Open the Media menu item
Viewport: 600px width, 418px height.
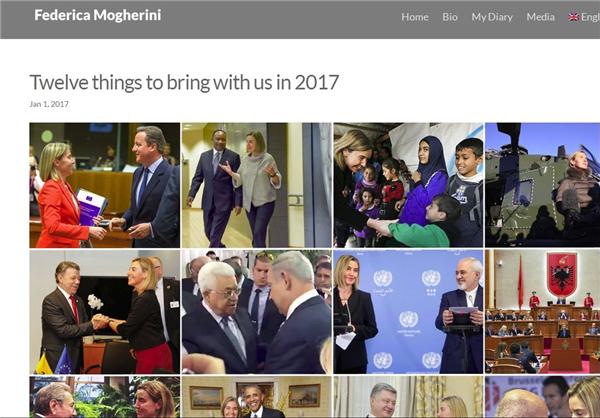(x=540, y=17)
